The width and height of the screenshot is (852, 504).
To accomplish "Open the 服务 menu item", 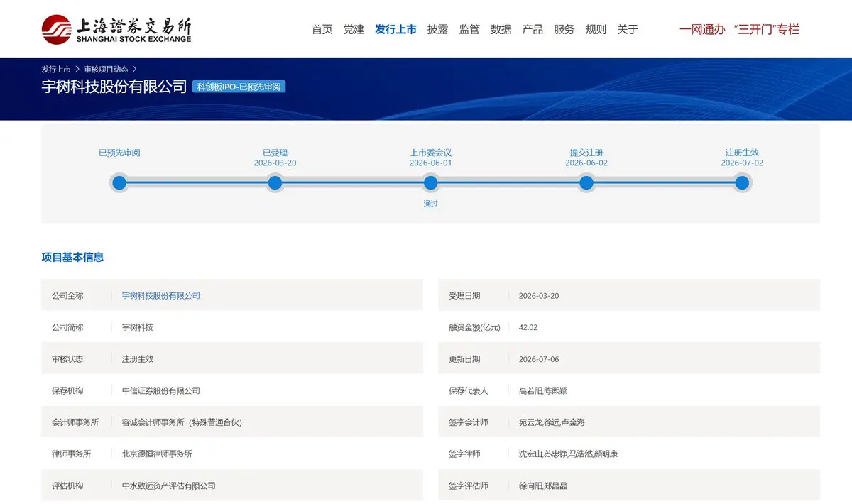I will coord(564,29).
